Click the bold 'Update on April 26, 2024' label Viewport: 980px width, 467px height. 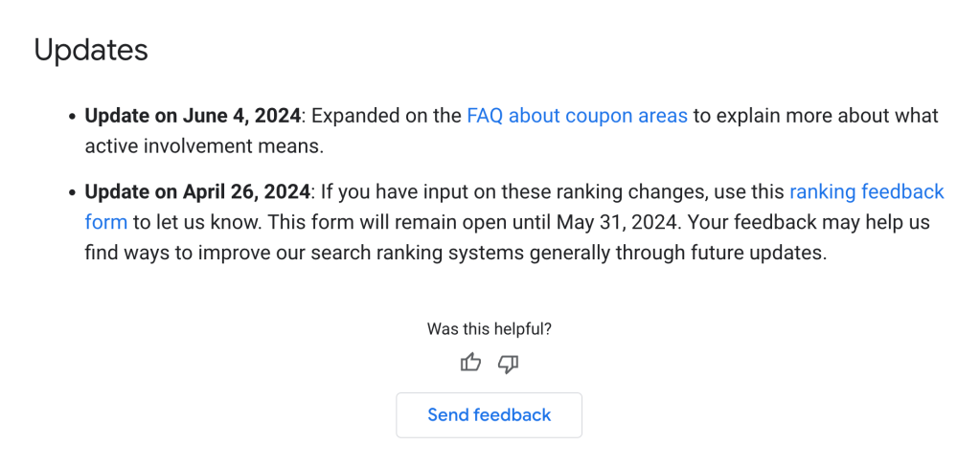[197, 191]
